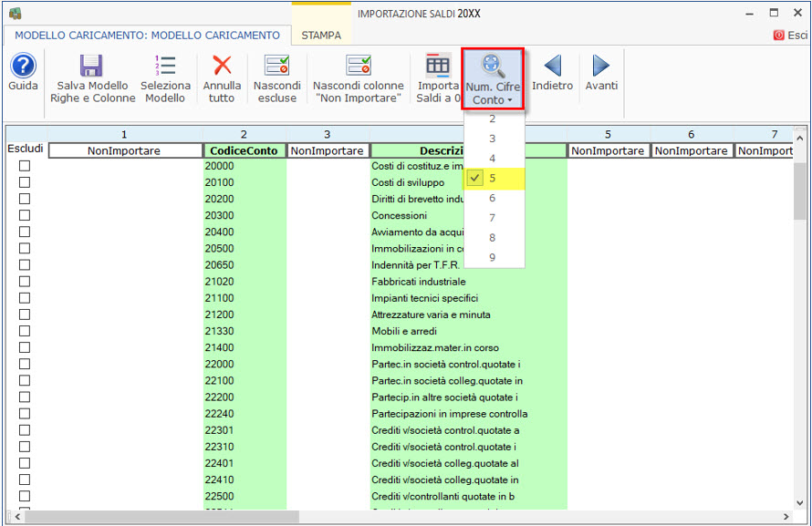Click the Annulla tutto red X
This screenshot has height=526, width=812.
pyautogui.click(x=222, y=66)
